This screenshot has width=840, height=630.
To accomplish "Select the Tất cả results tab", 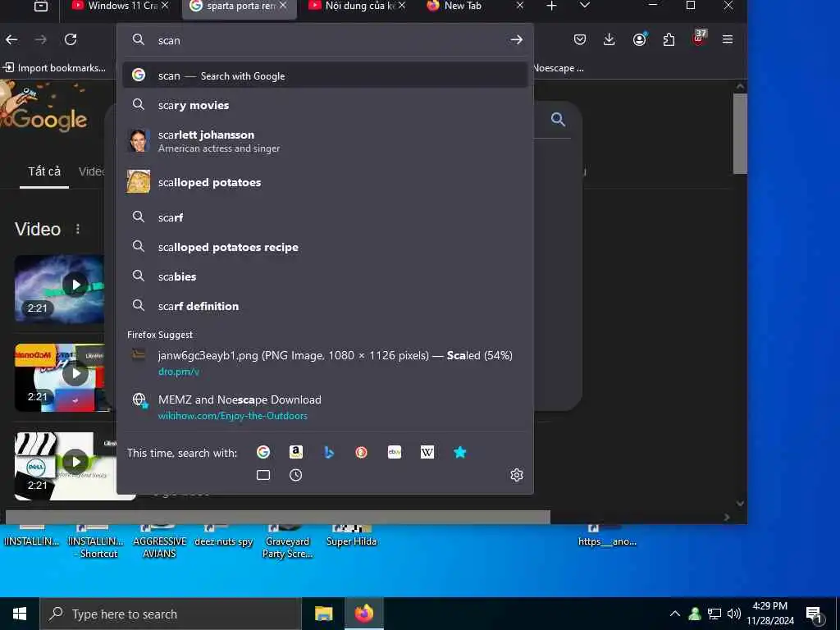I will [x=44, y=171].
